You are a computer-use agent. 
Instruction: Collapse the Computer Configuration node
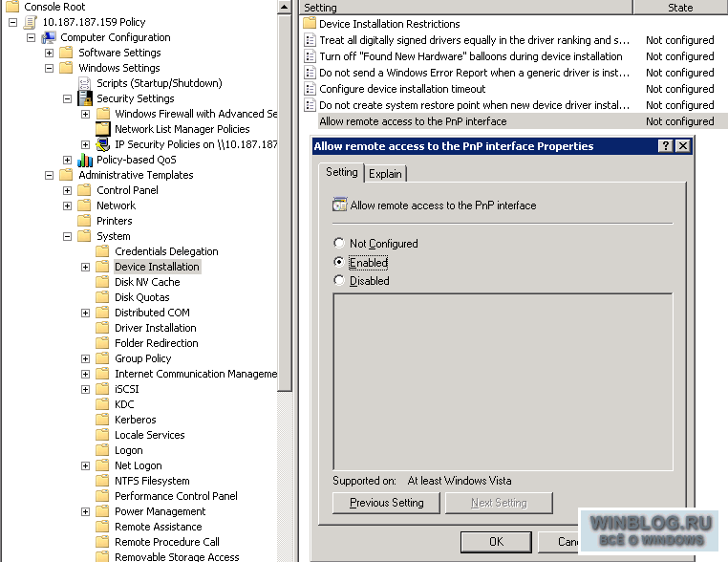[x=32, y=37]
